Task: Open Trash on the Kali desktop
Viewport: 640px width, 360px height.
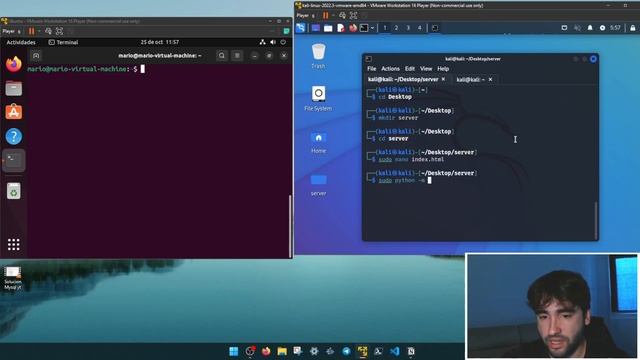Action: (318, 56)
